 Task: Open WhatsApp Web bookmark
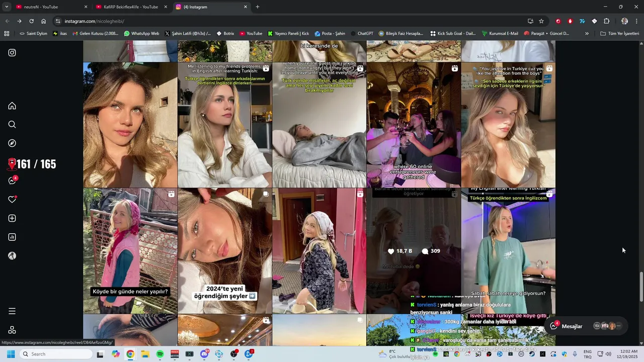pyautogui.click(x=141, y=34)
